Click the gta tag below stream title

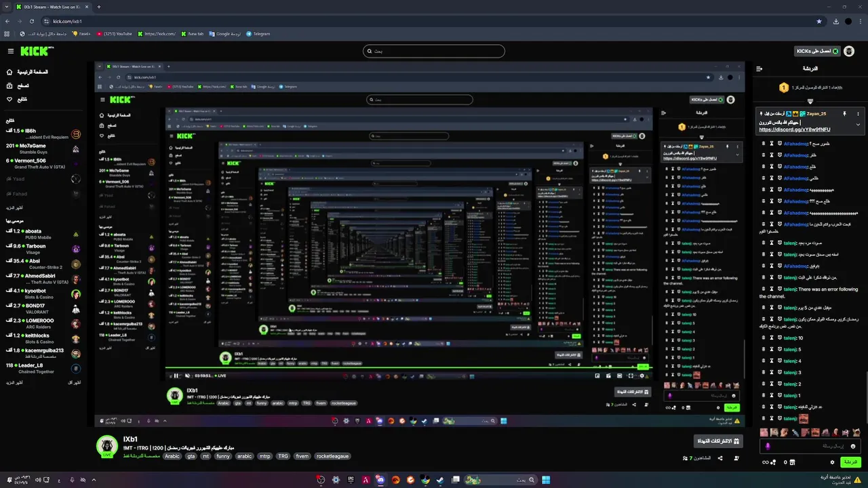point(191,456)
